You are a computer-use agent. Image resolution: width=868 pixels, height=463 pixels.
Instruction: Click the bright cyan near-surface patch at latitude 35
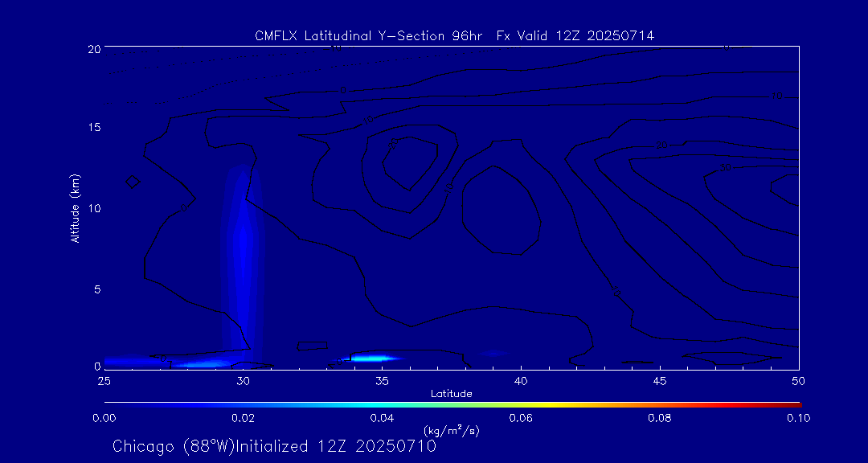(x=372, y=358)
